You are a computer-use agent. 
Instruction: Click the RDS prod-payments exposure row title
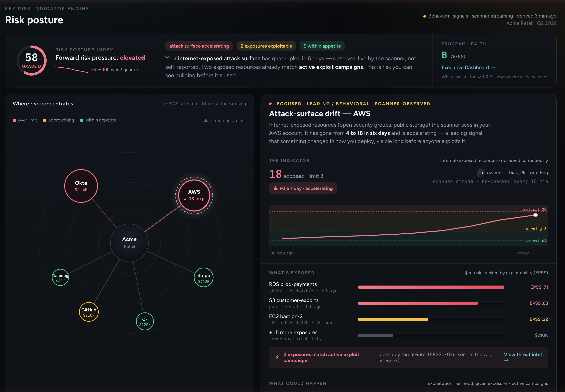point(293,284)
